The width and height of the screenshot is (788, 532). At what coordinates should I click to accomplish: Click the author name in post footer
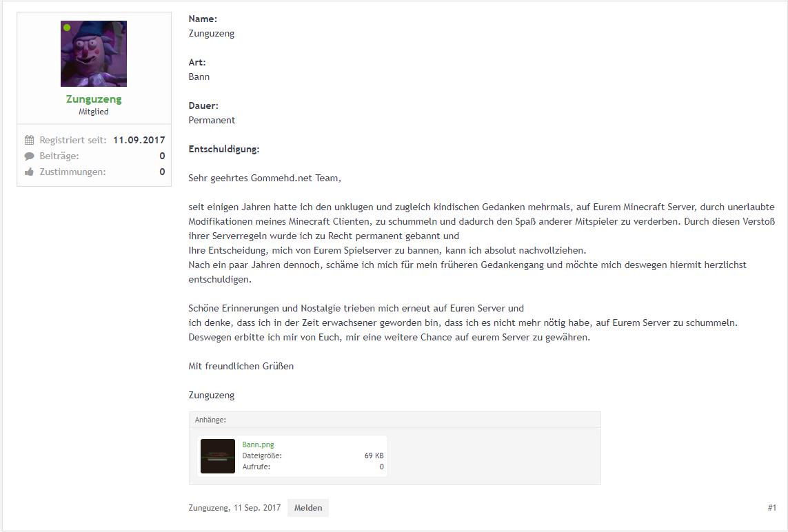point(209,508)
